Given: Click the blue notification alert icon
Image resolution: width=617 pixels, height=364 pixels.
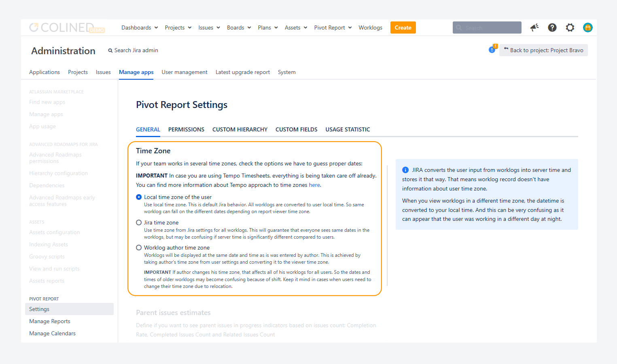Looking at the screenshot, I should pyautogui.click(x=492, y=49).
